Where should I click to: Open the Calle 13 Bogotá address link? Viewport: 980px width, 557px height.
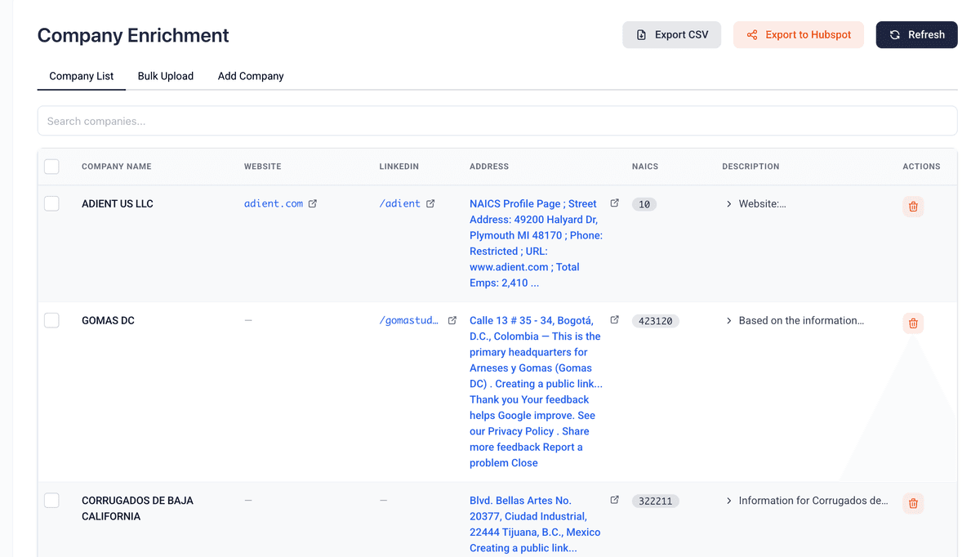536,391
